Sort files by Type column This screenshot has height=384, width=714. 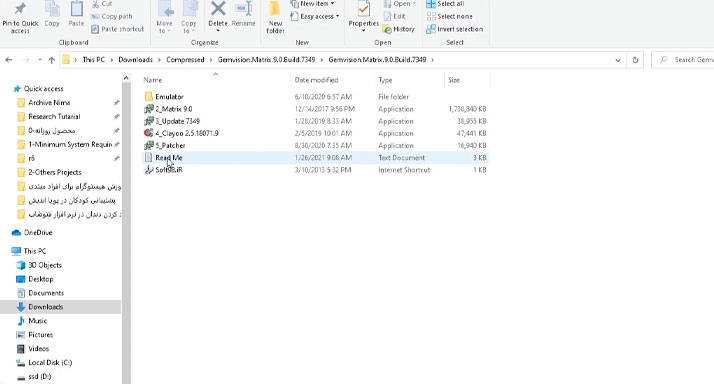point(385,80)
